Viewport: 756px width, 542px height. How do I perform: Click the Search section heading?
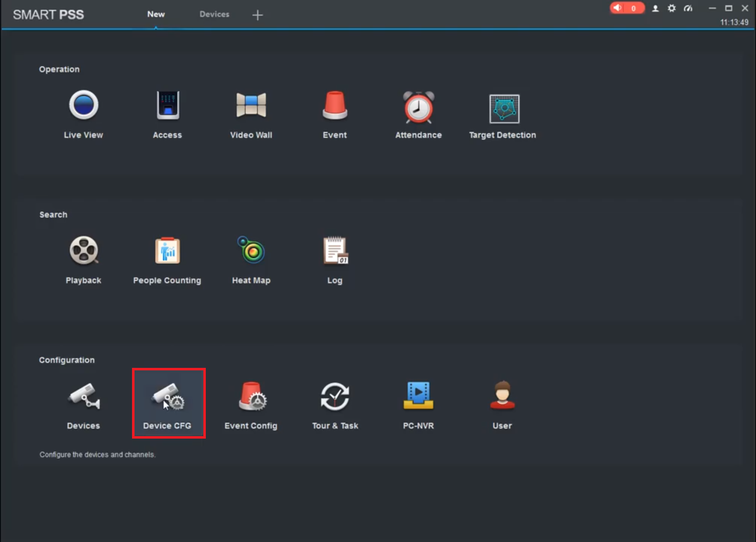(x=53, y=215)
